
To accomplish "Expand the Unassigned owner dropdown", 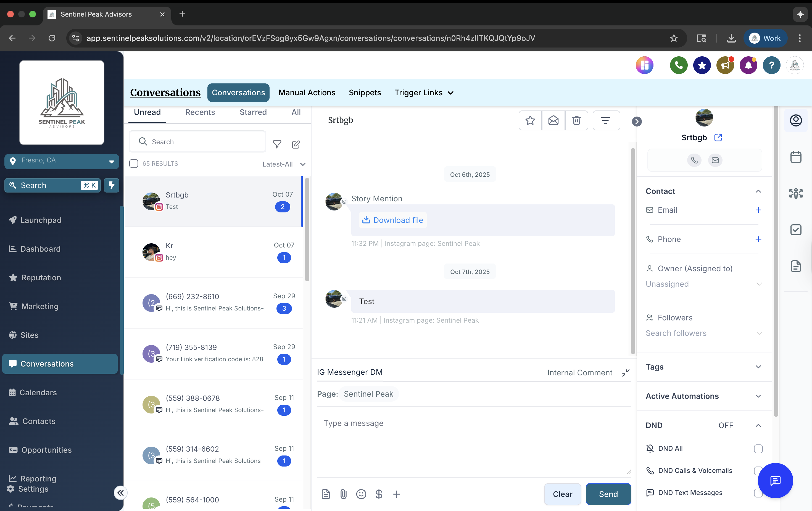I will (x=759, y=284).
